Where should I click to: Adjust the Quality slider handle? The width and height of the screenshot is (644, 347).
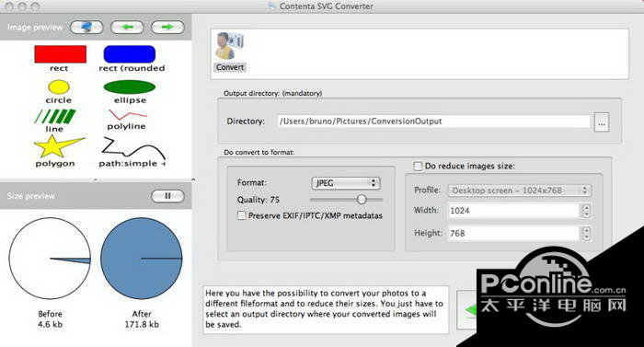pos(362,200)
